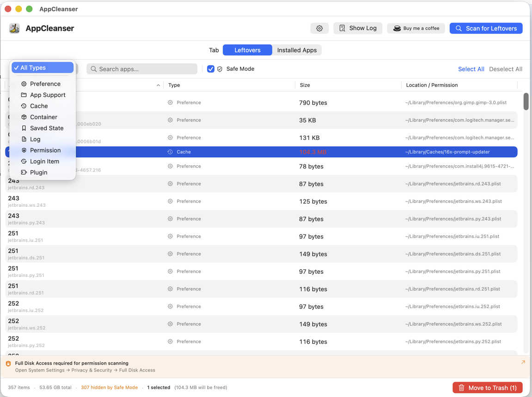Start Scan for Leftovers
Screen dimensions: 532x397
click(x=486, y=29)
